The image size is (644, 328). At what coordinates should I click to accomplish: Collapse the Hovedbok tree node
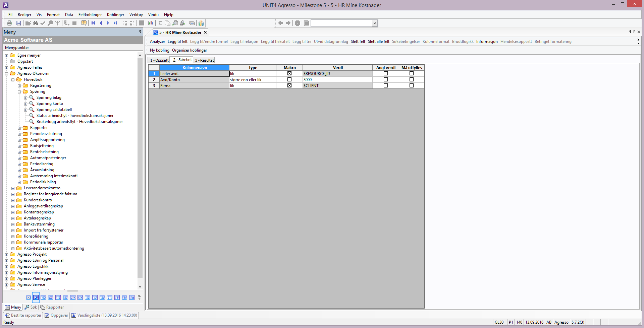13,80
